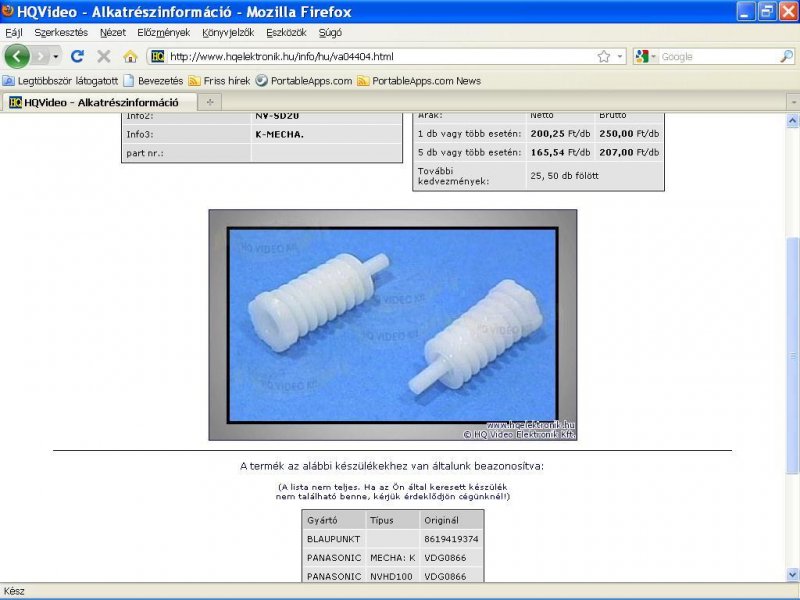Open the Fájl menu
This screenshot has height=600, width=800.
coord(14,33)
